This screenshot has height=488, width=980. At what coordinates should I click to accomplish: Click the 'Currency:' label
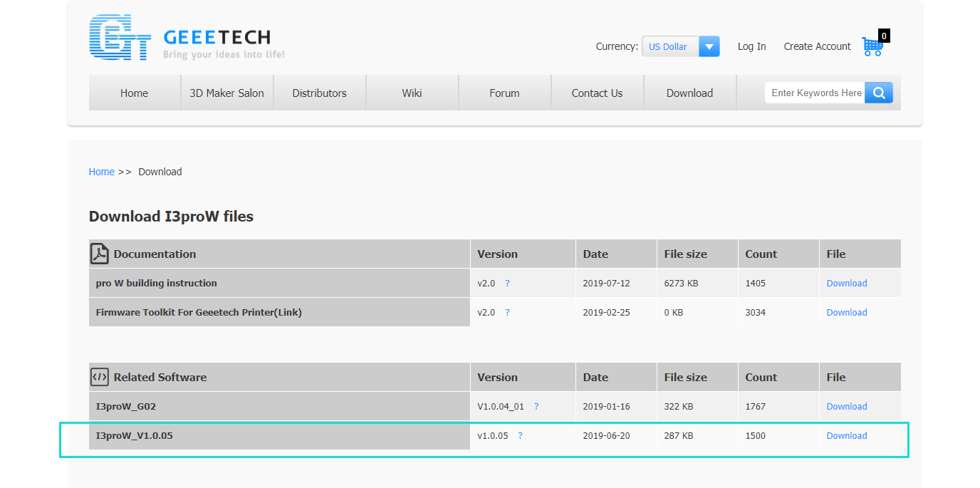tap(617, 46)
